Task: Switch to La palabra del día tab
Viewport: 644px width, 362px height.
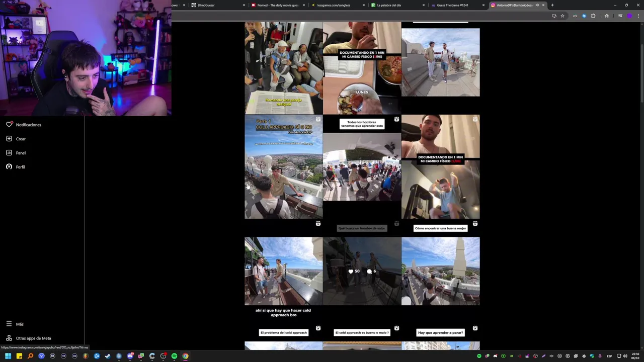Action: point(398,5)
